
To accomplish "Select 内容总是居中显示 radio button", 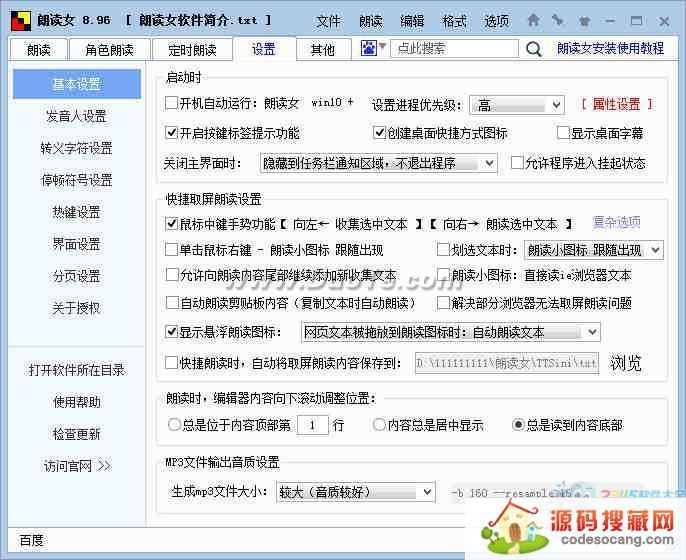I will click(x=379, y=425).
